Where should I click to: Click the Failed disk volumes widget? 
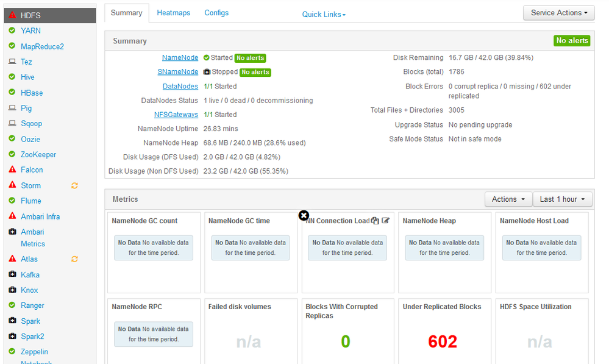pyautogui.click(x=251, y=331)
